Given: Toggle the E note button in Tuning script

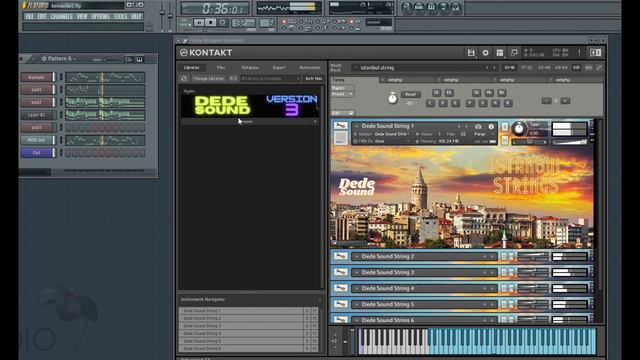Looking at the screenshot, I should tap(456, 103).
